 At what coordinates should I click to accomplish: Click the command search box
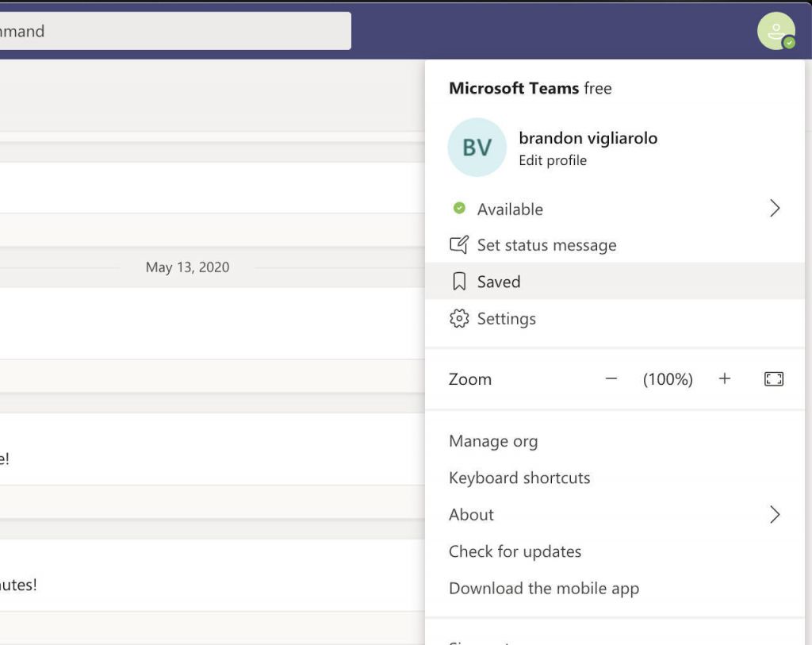click(174, 30)
